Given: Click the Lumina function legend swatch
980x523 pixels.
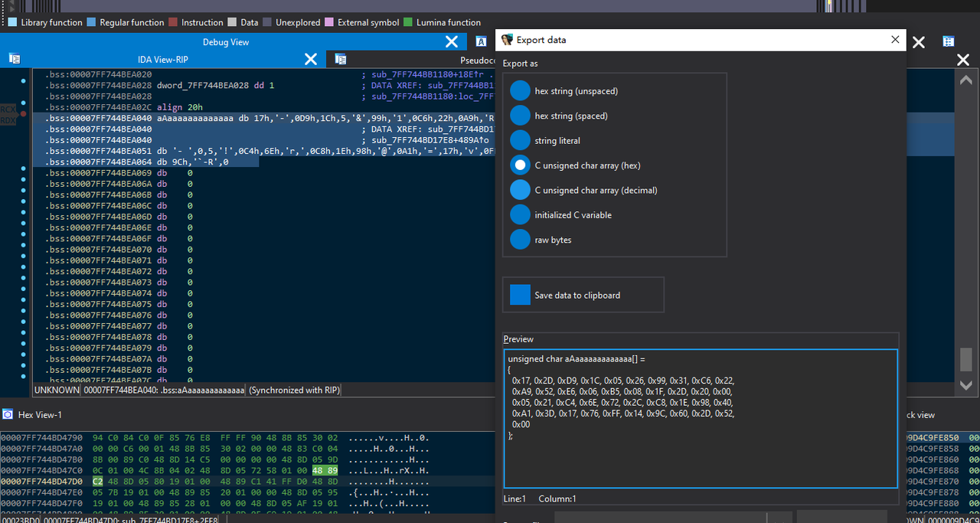Looking at the screenshot, I should (409, 23).
